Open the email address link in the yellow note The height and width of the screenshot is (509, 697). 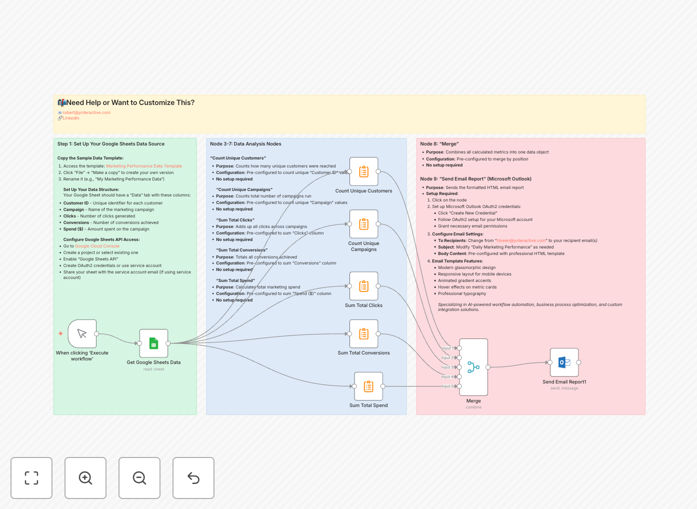click(x=86, y=112)
